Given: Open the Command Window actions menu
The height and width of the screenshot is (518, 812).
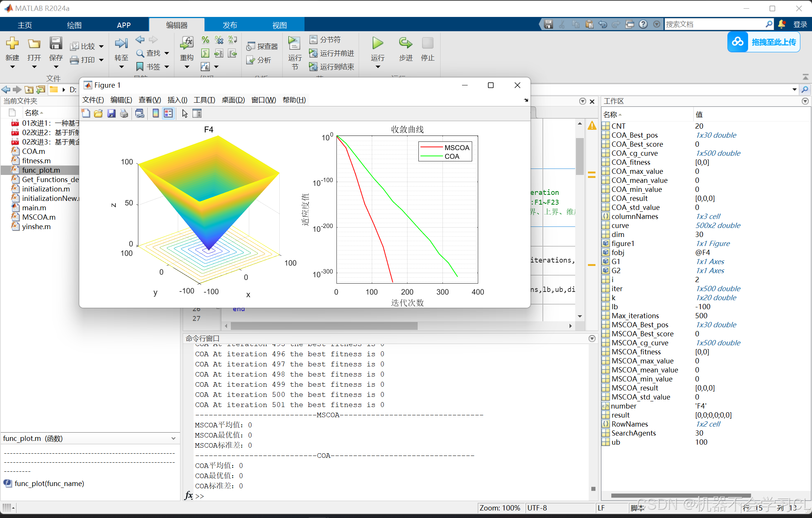Looking at the screenshot, I should 592,338.
